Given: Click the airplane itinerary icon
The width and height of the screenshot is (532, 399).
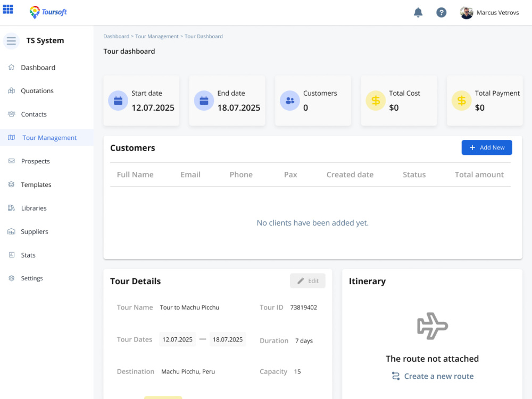Looking at the screenshot, I should click(432, 326).
